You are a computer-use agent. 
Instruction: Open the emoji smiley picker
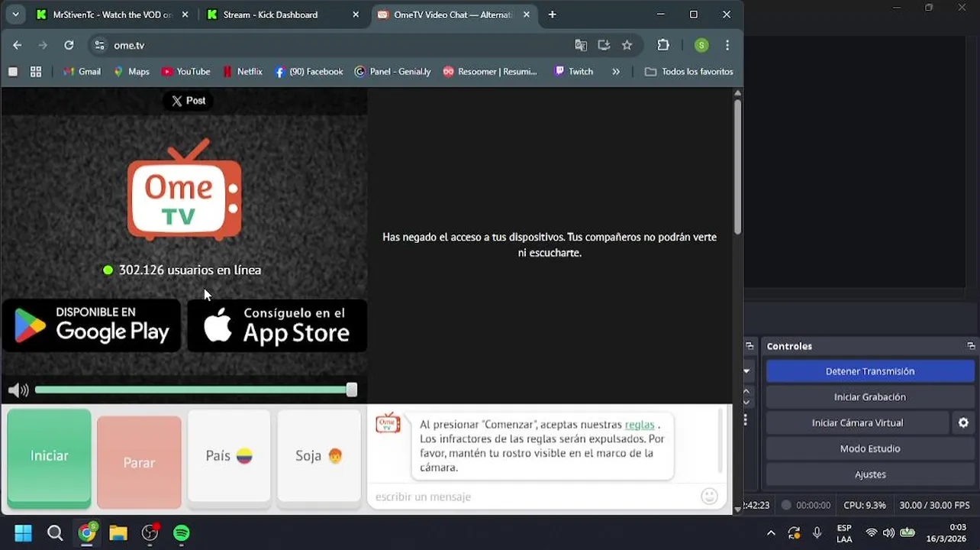point(710,497)
